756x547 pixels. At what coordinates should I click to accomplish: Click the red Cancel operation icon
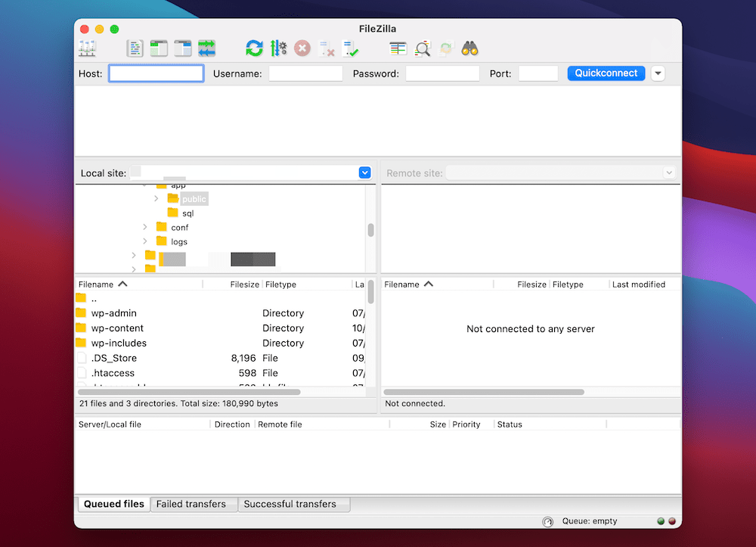[302, 48]
